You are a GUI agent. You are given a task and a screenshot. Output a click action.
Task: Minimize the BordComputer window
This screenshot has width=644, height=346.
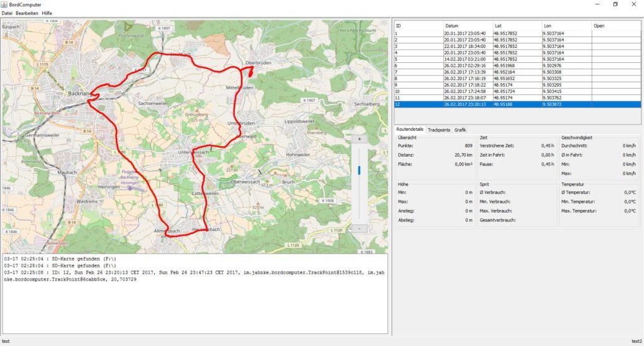coord(597,4)
